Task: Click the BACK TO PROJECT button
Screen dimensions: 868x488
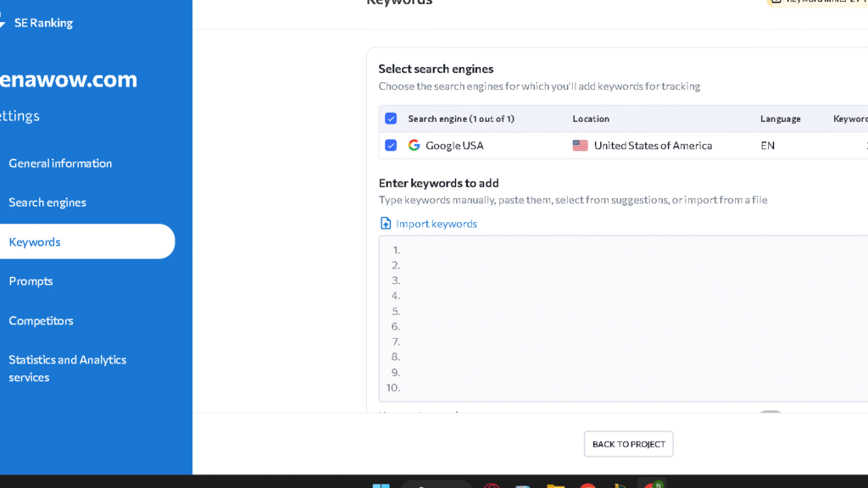Action: click(x=628, y=443)
